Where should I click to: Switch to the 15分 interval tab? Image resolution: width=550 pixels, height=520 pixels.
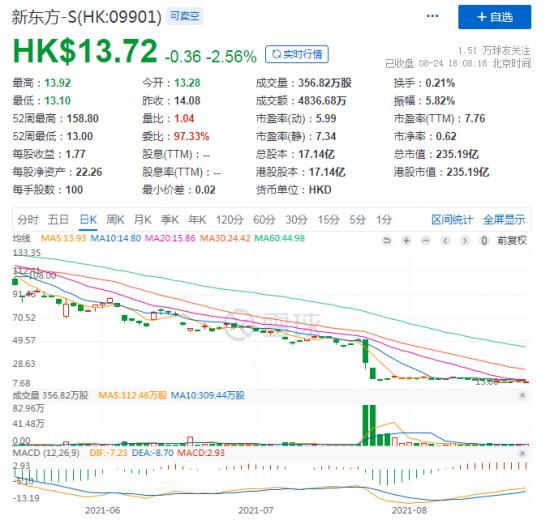[x=329, y=220]
